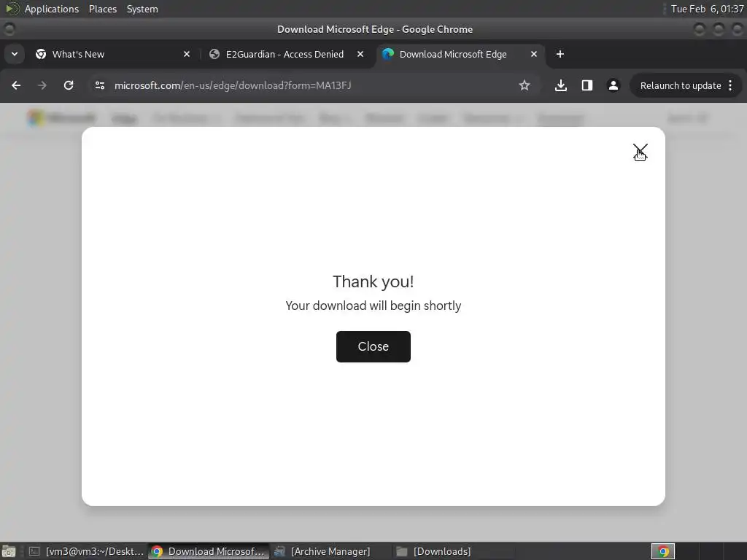This screenshot has width=747, height=560.
Task: Open the Chrome profile icon
Action: (613, 85)
